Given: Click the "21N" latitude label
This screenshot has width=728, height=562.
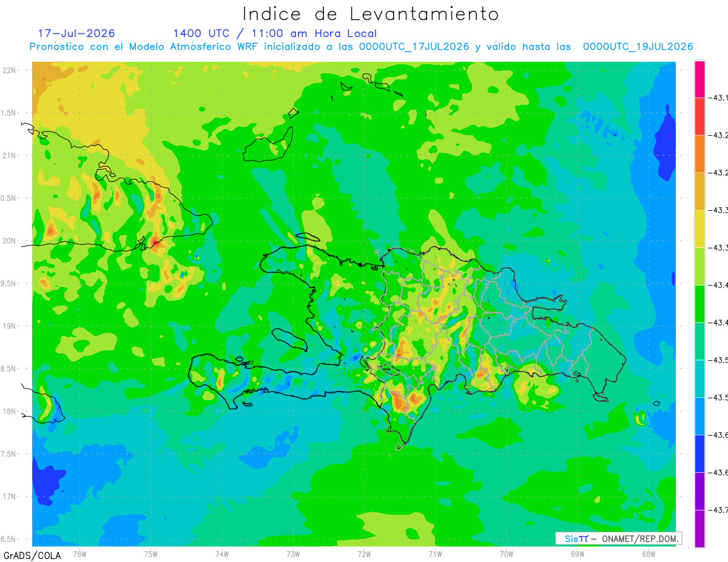Looking at the screenshot, I should 10,155.
